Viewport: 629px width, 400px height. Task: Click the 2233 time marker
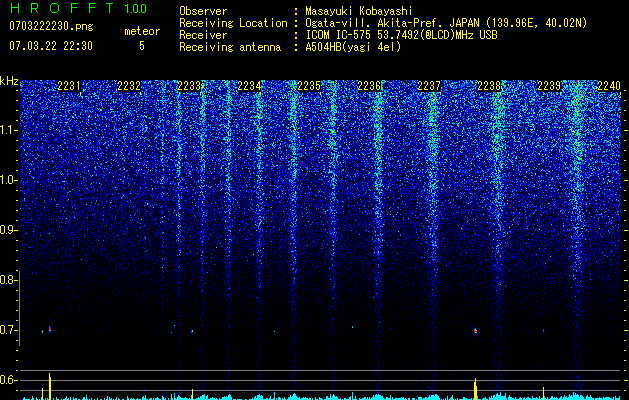[x=189, y=86]
